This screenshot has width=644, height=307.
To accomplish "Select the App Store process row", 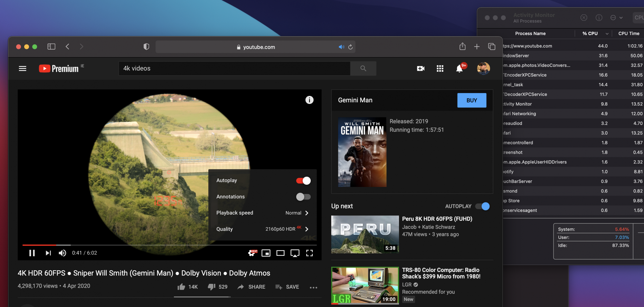I will (573, 200).
